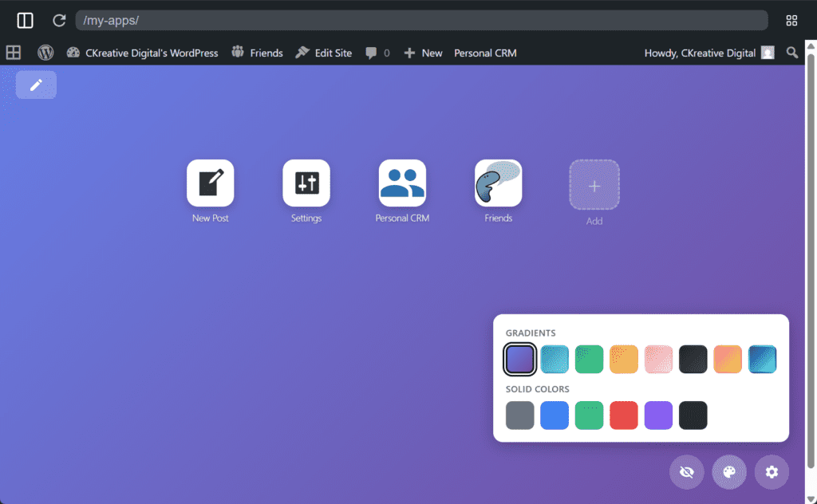817x504 pixels.
Task: Launch the Personal CRM app icon
Action: [x=402, y=183]
